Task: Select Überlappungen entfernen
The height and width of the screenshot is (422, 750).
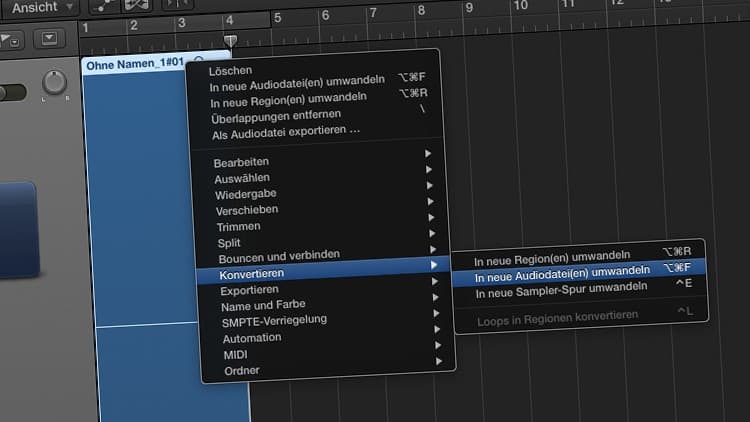Action: (276, 116)
